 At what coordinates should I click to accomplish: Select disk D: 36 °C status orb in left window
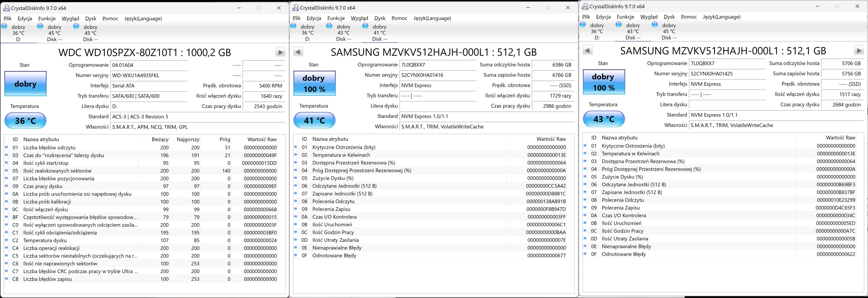(4, 26)
